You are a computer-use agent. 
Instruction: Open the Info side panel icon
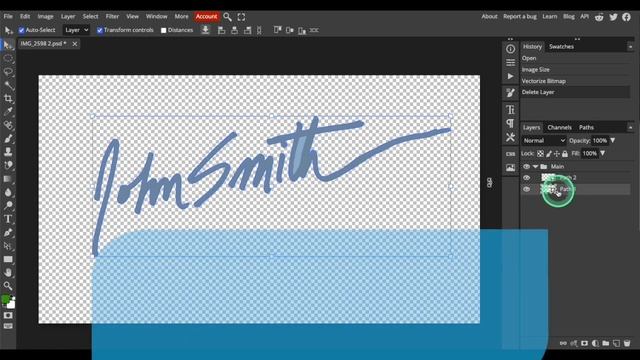coord(510,49)
